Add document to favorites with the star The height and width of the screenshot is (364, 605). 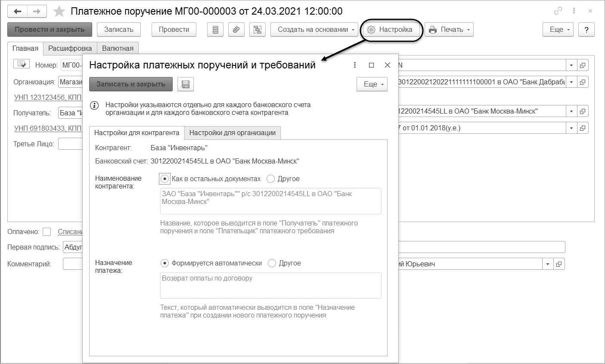[59, 11]
